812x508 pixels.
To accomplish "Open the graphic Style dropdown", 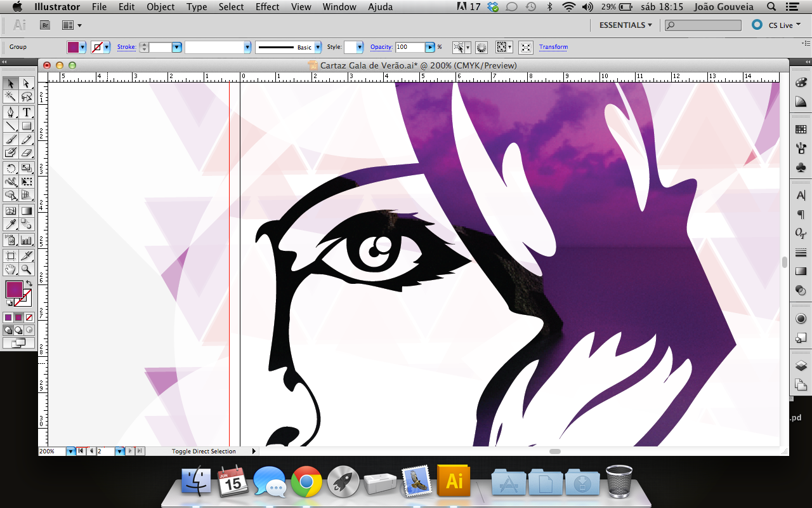I will coord(360,47).
